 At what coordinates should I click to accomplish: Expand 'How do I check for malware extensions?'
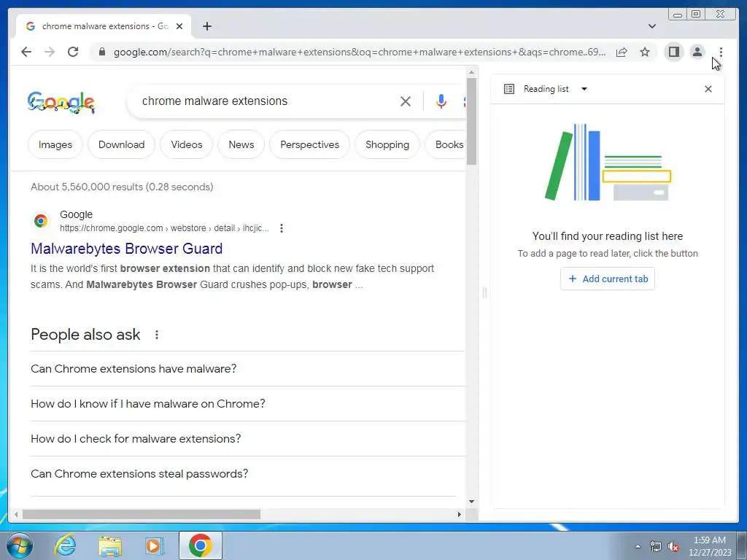tap(248, 438)
